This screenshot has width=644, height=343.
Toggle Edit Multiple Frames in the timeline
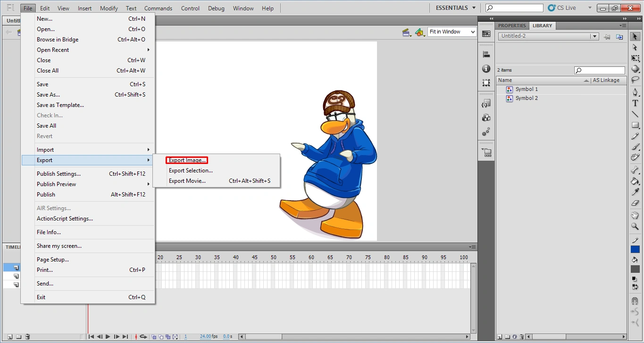168,337
